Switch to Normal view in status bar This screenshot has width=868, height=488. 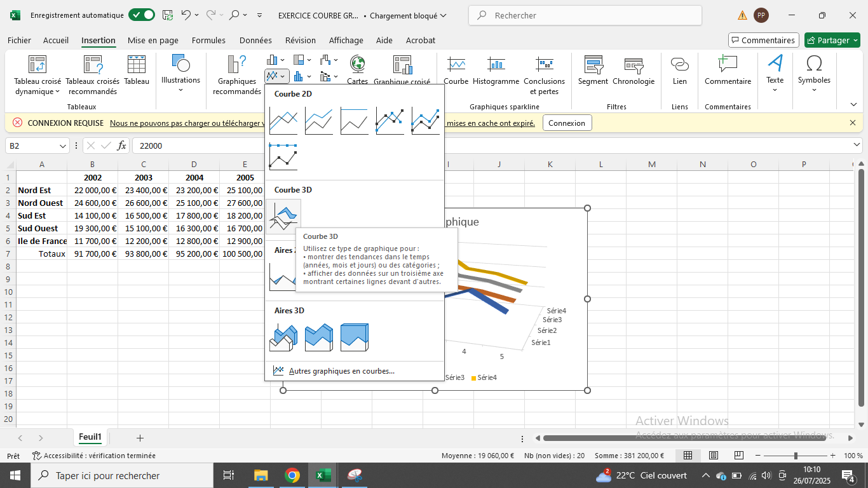coord(688,456)
